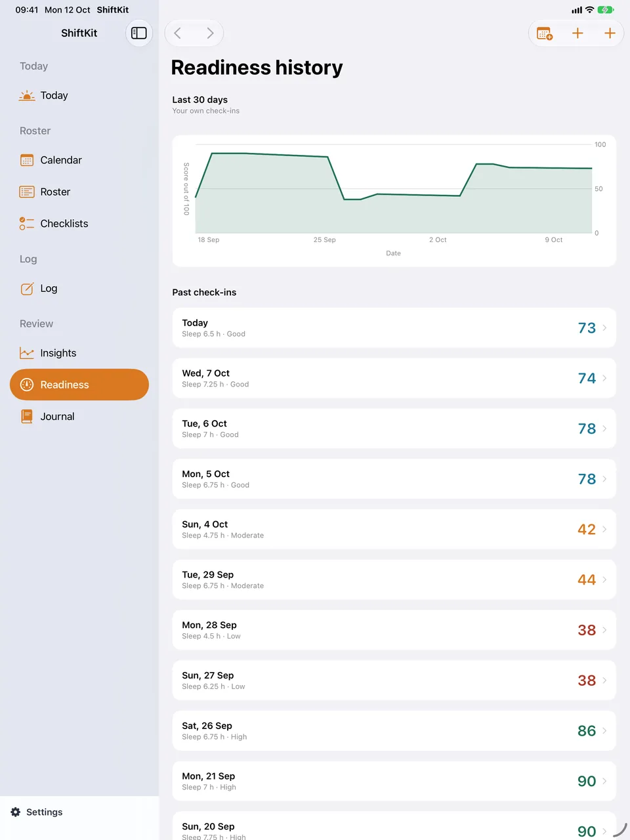Click 'Sleep 7 h · High' text
The width and height of the screenshot is (630, 840).
coord(209,787)
